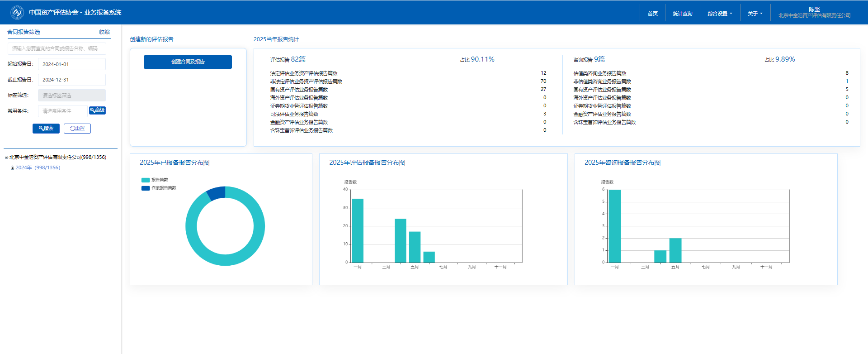
Task: Click the 创建合同及报告 button
Action: [188, 62]
